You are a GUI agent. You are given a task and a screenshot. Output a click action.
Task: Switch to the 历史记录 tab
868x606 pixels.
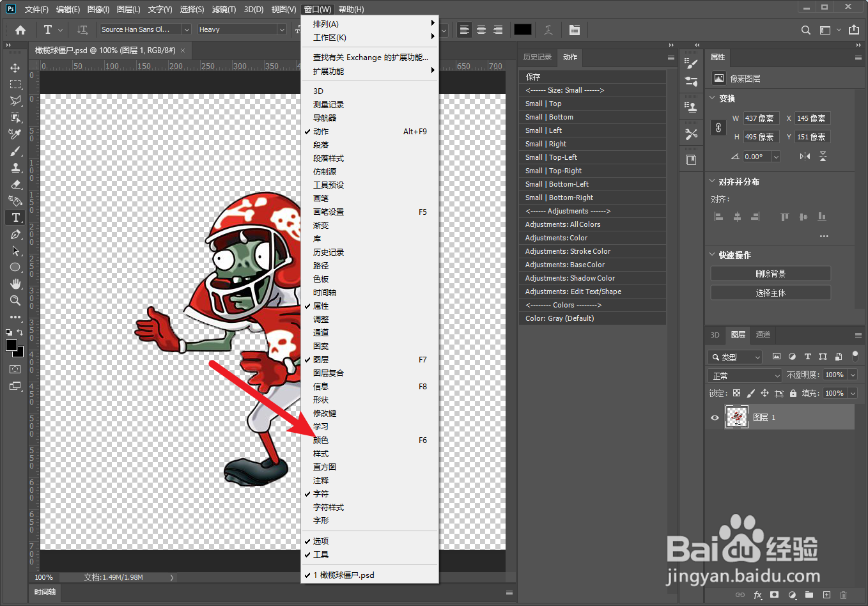pyautogui.click(x=538, y=57)
